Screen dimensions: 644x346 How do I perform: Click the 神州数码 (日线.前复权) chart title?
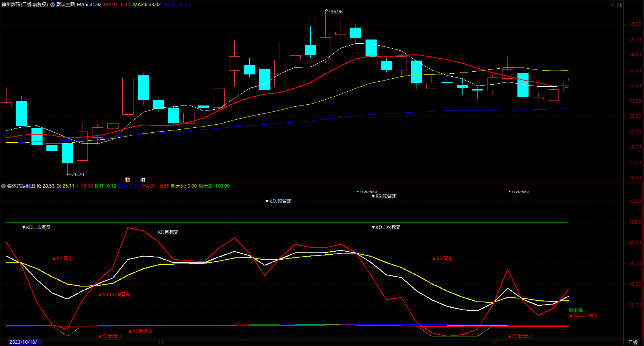pos(25,5)
